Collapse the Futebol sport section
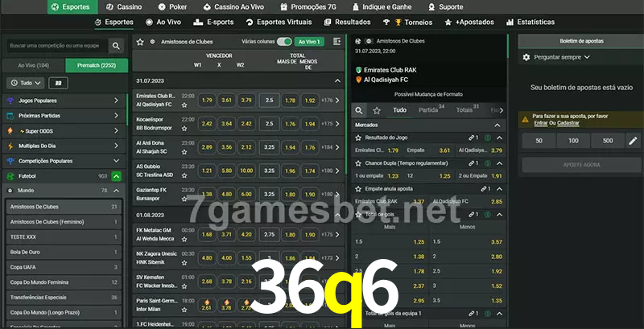Viewport: 644px width, 329px height. [116, 176]
